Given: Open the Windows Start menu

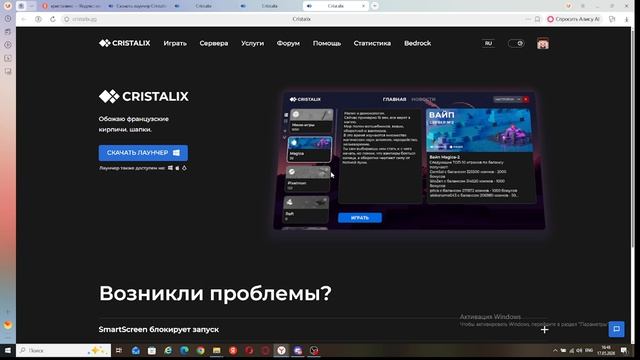Looking at the screenshot, I should 8,350.
